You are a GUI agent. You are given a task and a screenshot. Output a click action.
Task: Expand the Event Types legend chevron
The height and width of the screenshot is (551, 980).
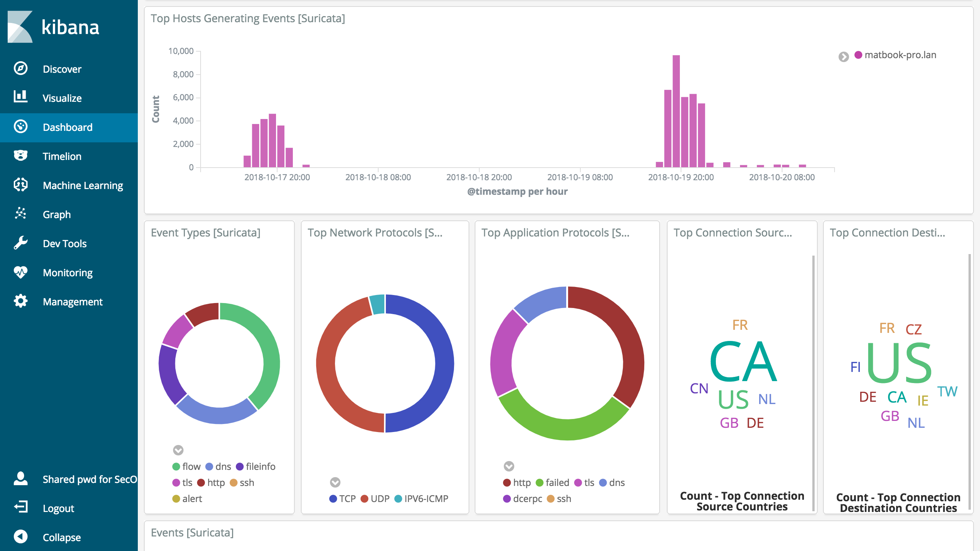tap(178, 450)
